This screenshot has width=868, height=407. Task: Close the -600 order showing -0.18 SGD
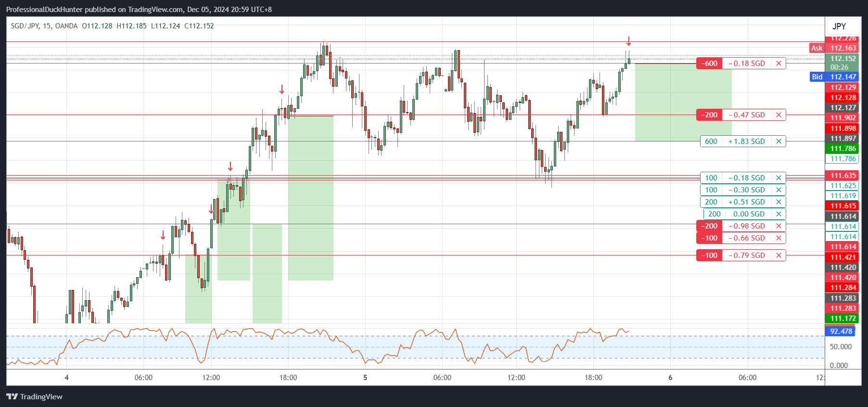point(779,64)
